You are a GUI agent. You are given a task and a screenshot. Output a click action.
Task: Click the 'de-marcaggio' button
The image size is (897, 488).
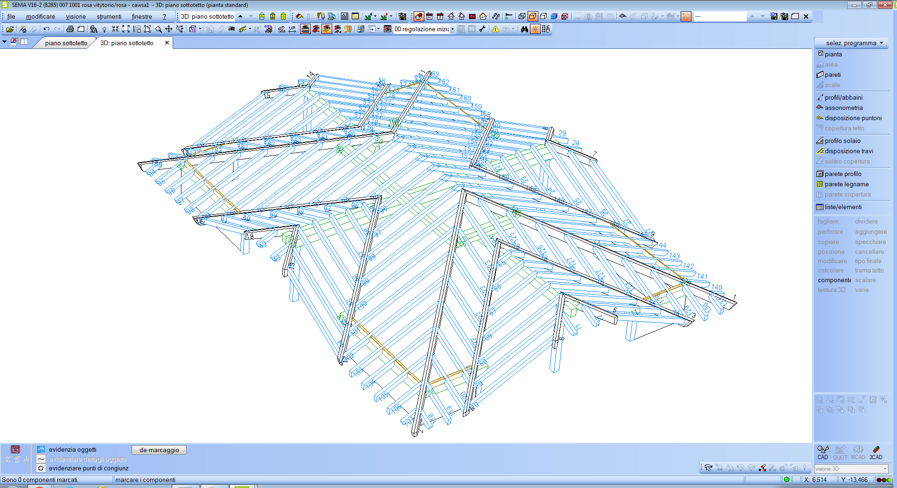click(x=159, y=450)
